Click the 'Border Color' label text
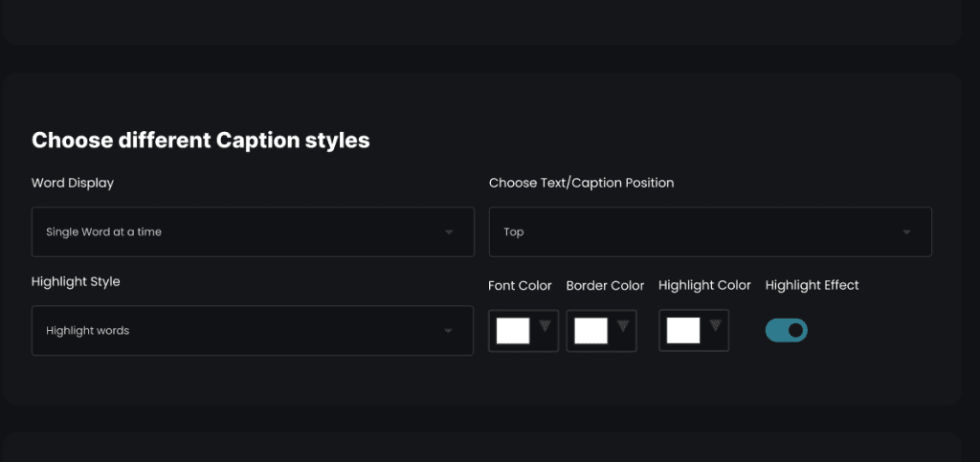This screenshot has width=980, height=462. [x=605, y=285]
